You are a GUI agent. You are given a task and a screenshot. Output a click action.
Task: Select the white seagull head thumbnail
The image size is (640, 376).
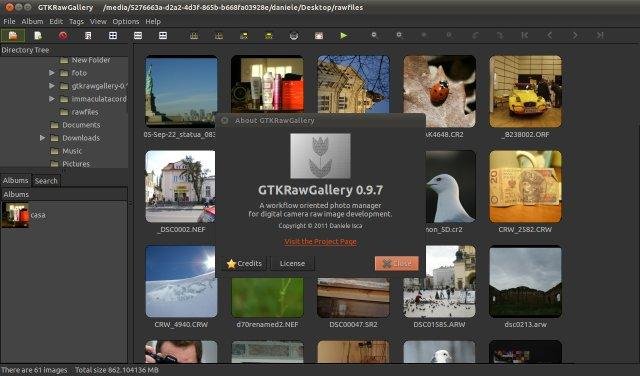click(x=450, y=187)
